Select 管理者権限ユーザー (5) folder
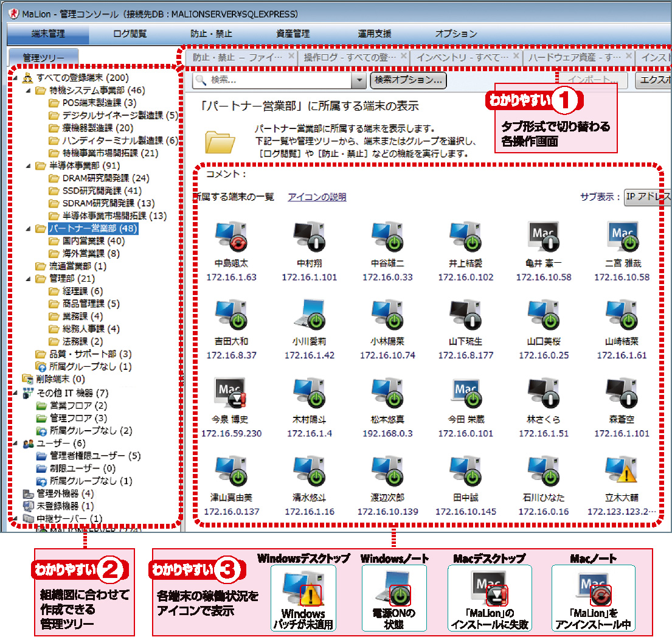The width and height of the screenshot is (672, 637). [88, 456]
